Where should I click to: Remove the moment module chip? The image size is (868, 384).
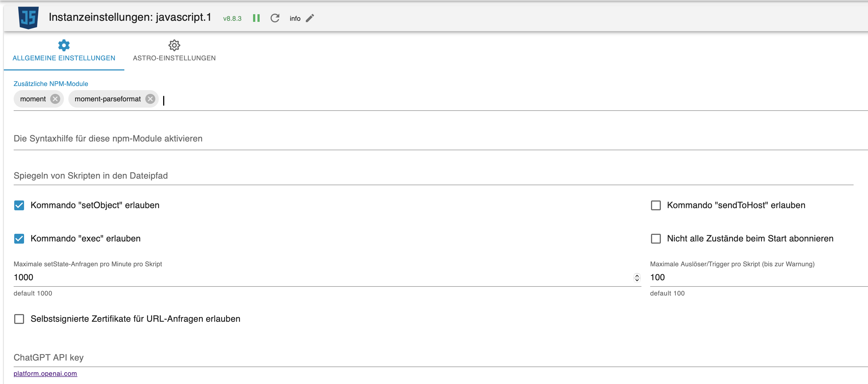click(x=55, y=99)
